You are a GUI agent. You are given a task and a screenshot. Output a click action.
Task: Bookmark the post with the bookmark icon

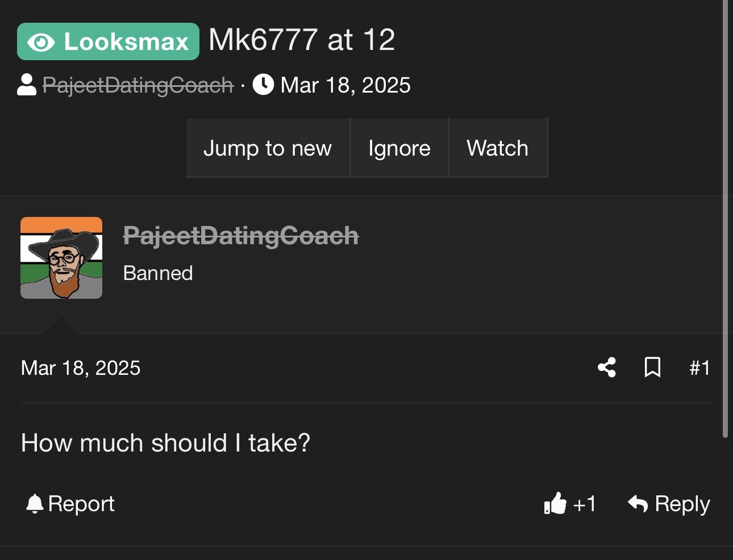click(652, 367)
